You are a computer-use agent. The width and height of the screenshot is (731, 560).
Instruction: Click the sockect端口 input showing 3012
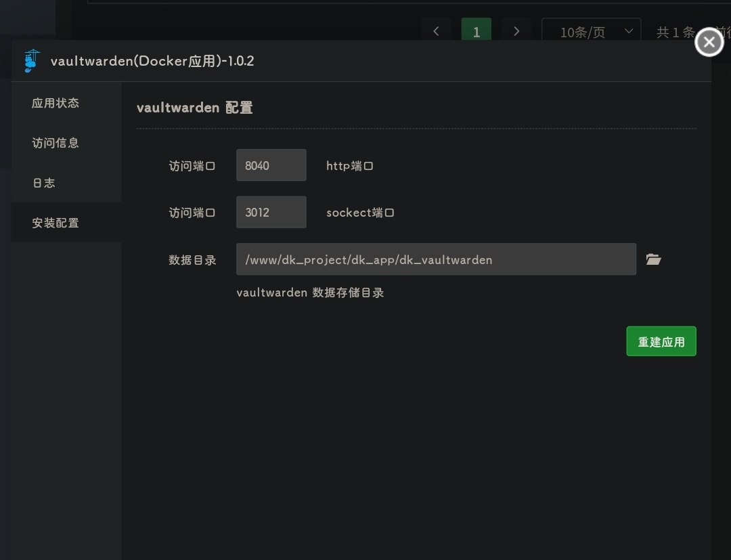[271, 212]
